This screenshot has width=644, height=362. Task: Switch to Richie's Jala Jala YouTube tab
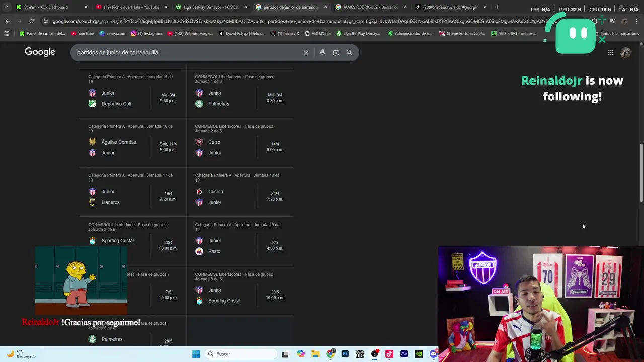[131, 7]
